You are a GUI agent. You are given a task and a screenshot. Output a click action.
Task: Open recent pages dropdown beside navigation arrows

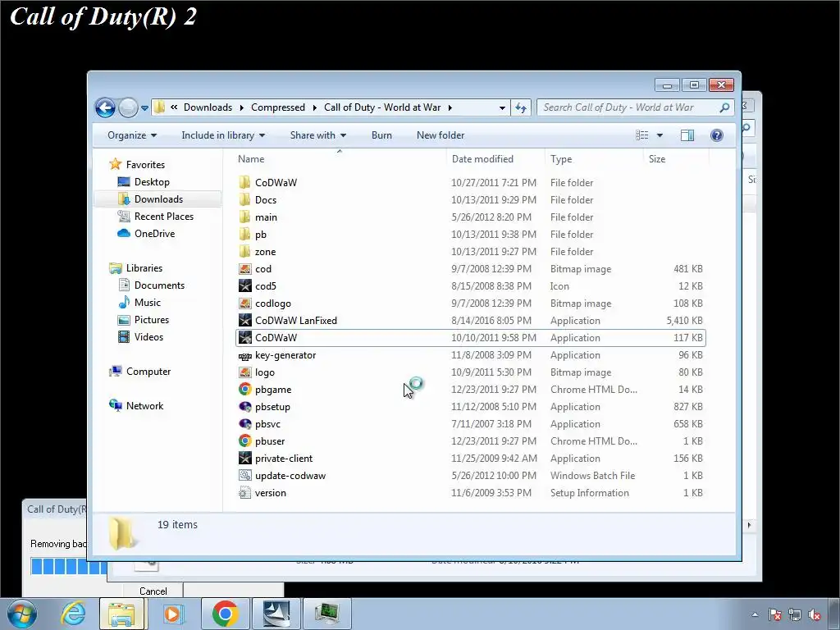[x=144, y=108]
